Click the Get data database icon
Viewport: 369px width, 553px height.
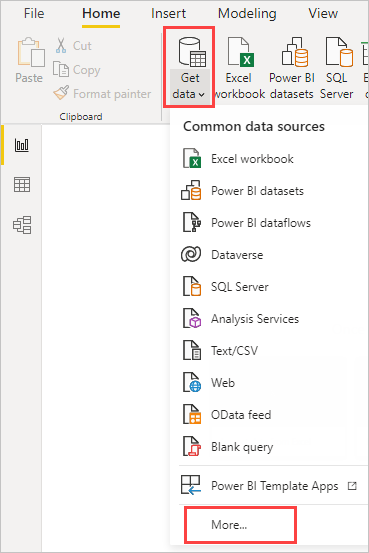[x=192, y=52]
